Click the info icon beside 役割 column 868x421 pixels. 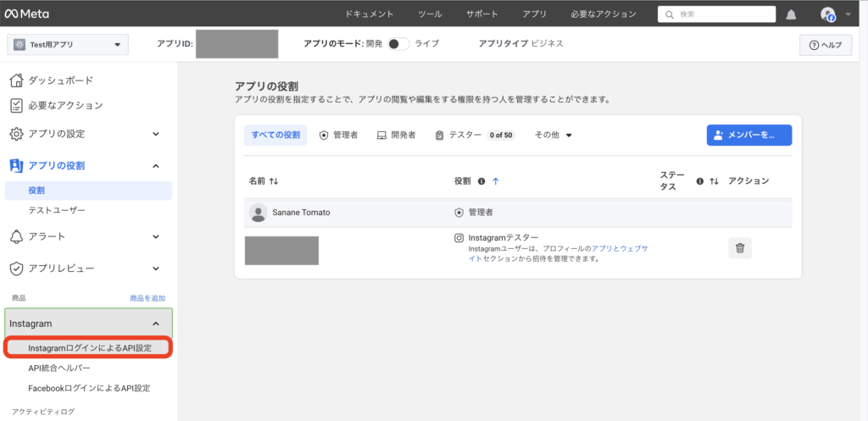(x=481, y=181)
